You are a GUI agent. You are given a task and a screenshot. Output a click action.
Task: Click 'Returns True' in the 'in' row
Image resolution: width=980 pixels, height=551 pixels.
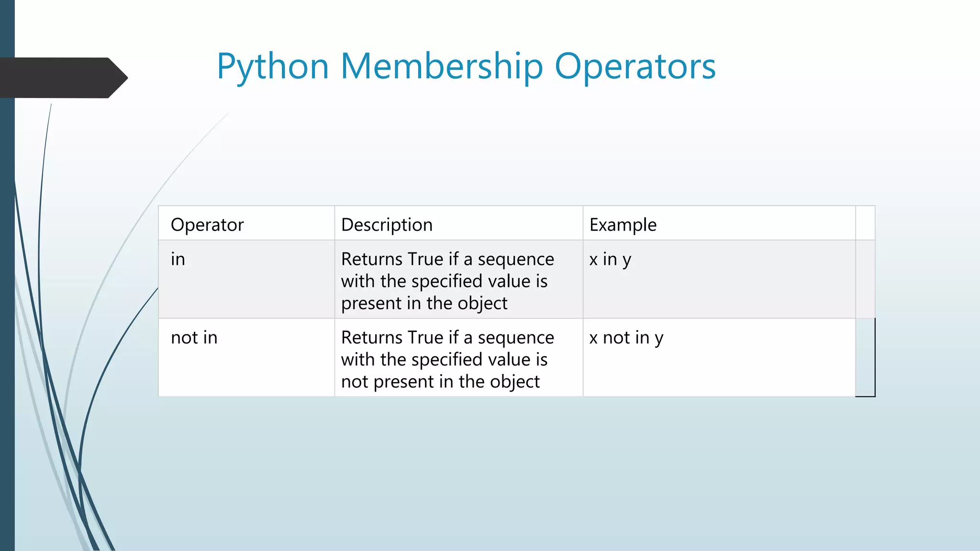(392, 259)
